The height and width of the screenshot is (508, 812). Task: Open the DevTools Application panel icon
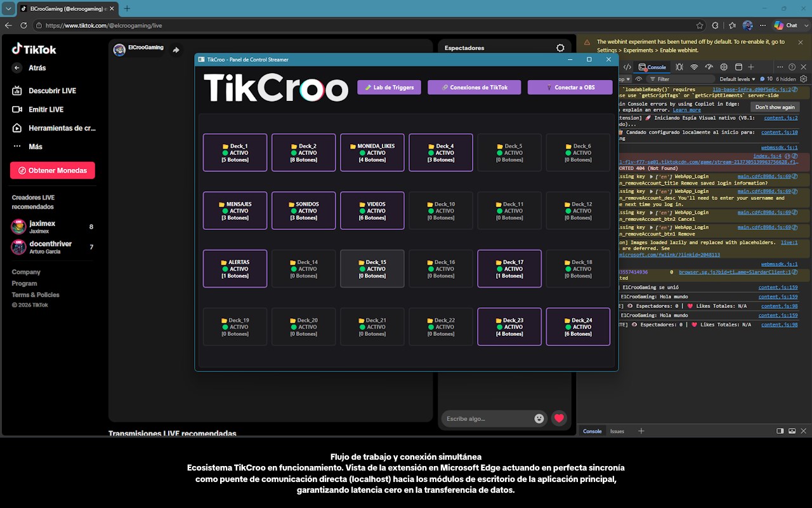(x=738, y=67)
